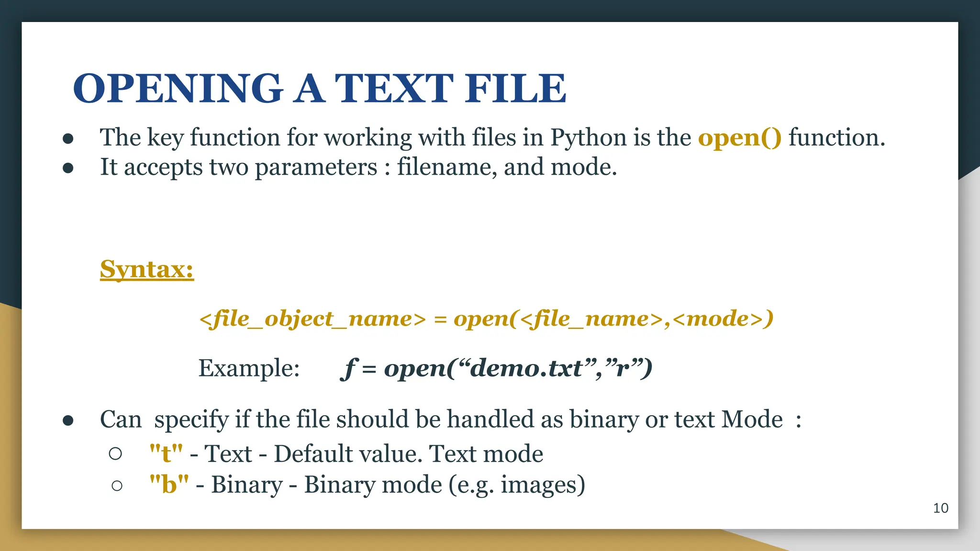Click the hollow bullet beside "t" option
Viewport: 980px width, 551px height.
[115, 453]
